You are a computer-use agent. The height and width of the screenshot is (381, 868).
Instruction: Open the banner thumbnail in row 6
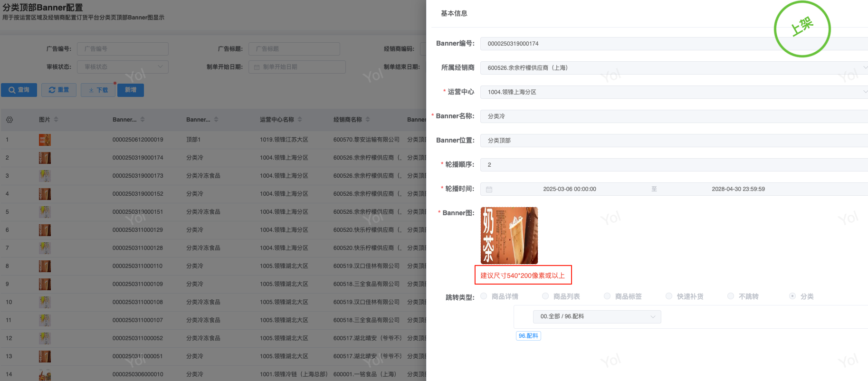point(45,230)
